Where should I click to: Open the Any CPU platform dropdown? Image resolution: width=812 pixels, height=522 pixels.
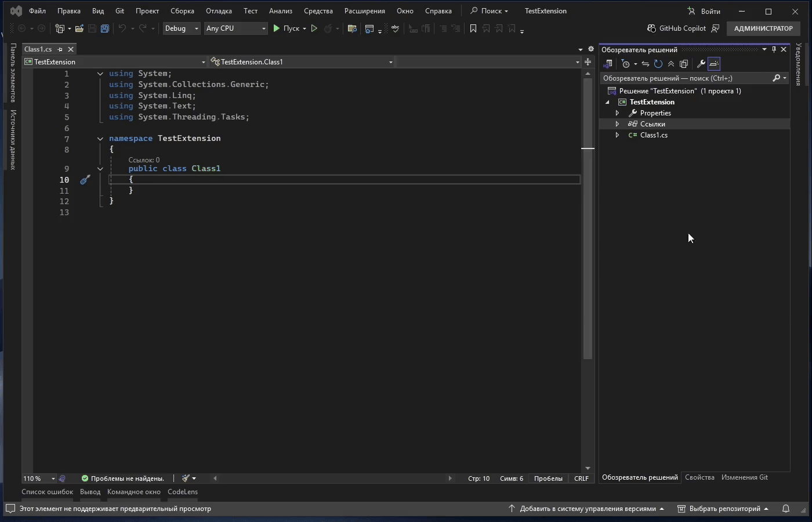(x=235, y=28)
